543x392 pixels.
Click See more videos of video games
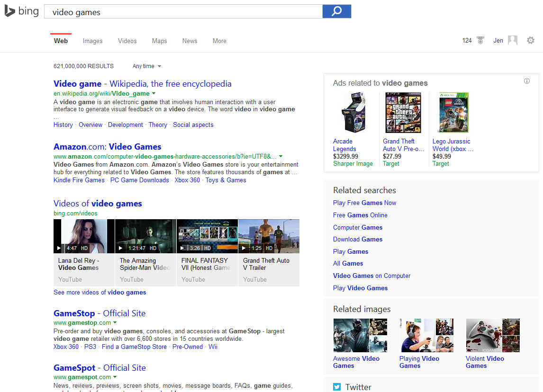click(x=100, y=293)
